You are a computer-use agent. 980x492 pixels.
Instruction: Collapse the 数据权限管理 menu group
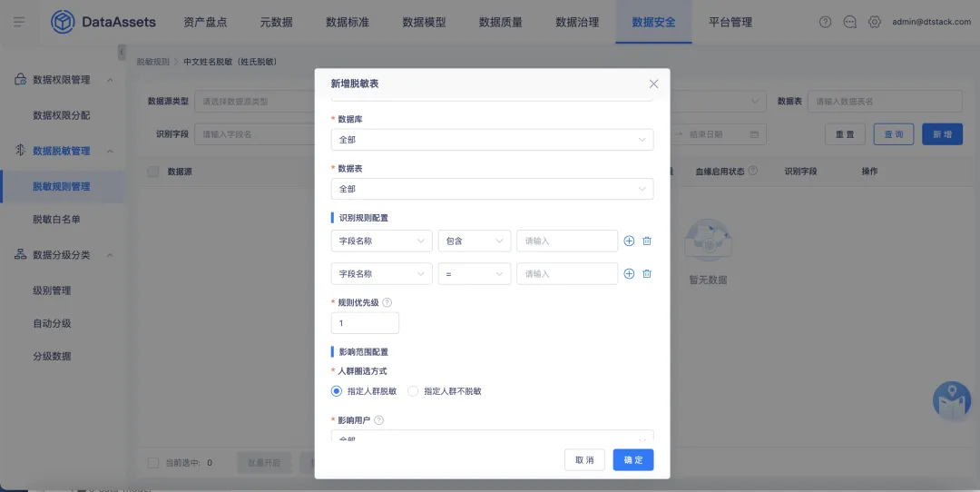click(110, 80)
